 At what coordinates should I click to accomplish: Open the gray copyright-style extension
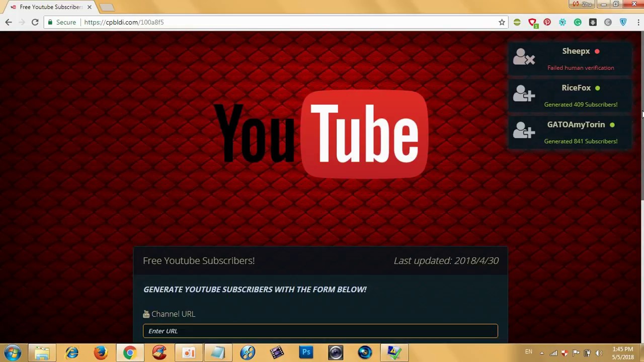608,22
